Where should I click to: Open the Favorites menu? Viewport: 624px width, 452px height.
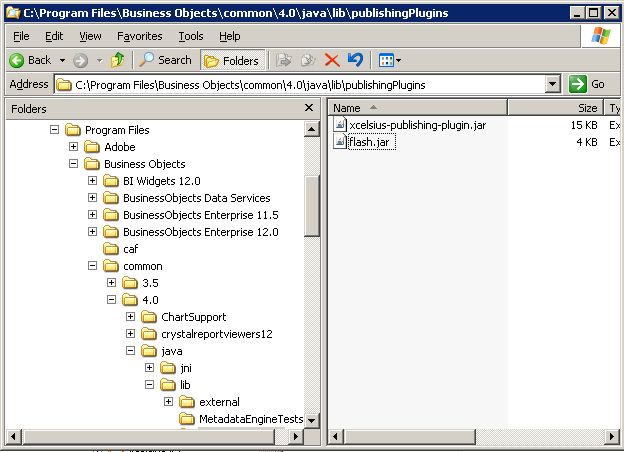click(x=139, y=36)
